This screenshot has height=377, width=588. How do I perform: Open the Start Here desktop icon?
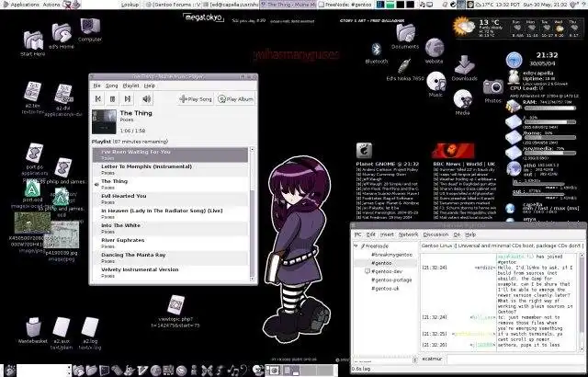pyautogui.click(x=33, y=42)
